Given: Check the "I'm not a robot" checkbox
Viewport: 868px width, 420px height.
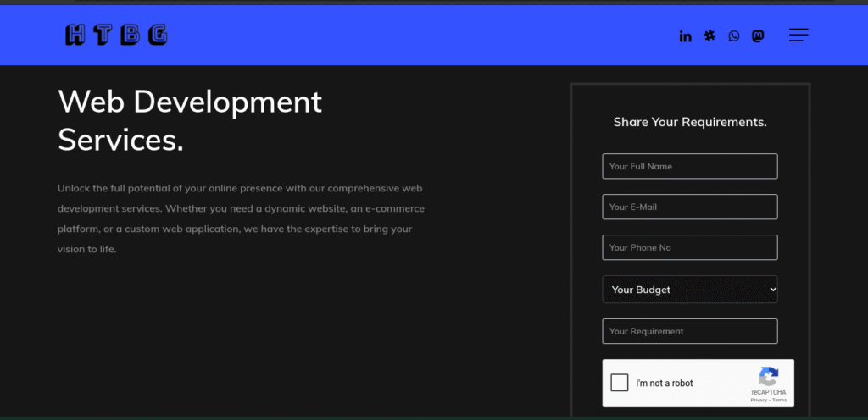Looking at the screenshot, I should coord(620,383).
